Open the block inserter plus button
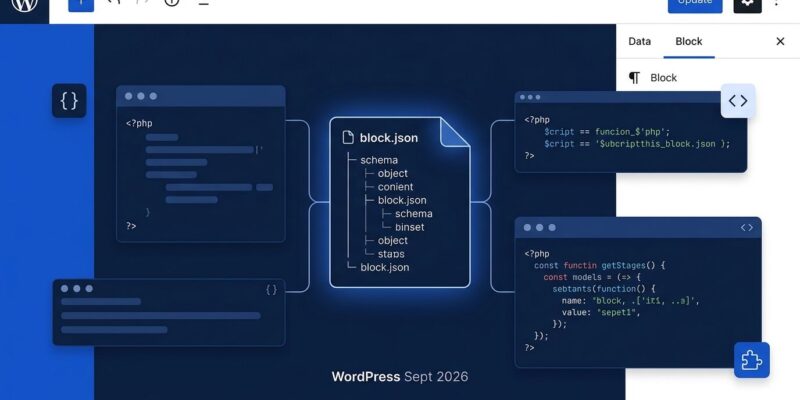The width and height of the screenshot is (800, 400). [81, 4]
